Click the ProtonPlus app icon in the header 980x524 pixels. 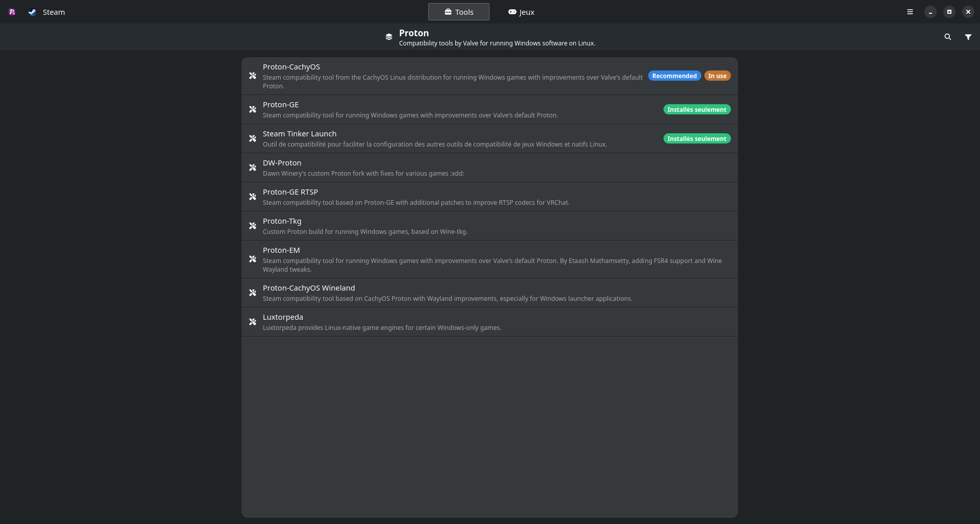click(12, 12)
